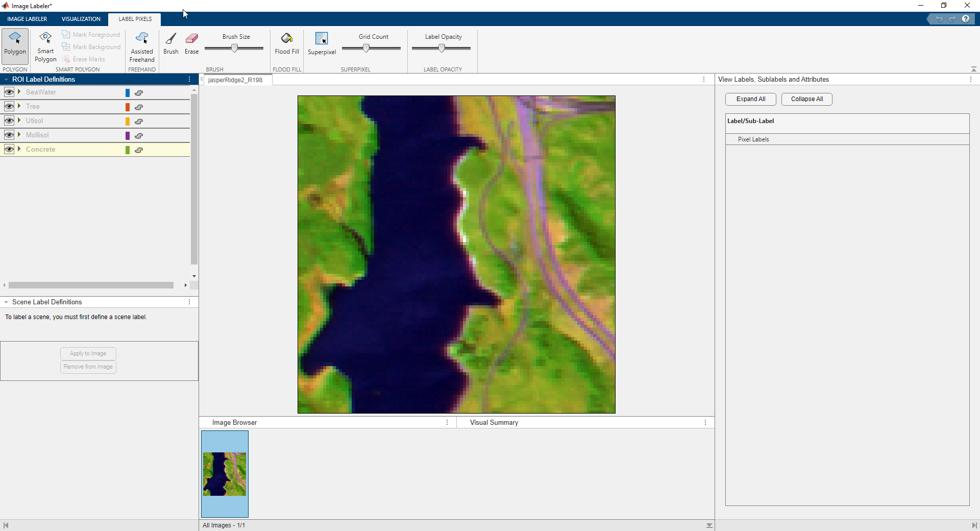Select the Polygon tool

click(15, 45)
